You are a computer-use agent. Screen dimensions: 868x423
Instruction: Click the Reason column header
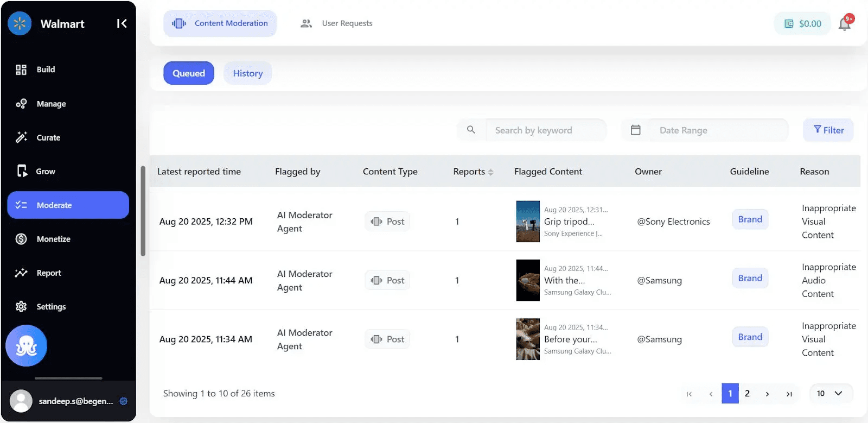[x=814, y=172]
